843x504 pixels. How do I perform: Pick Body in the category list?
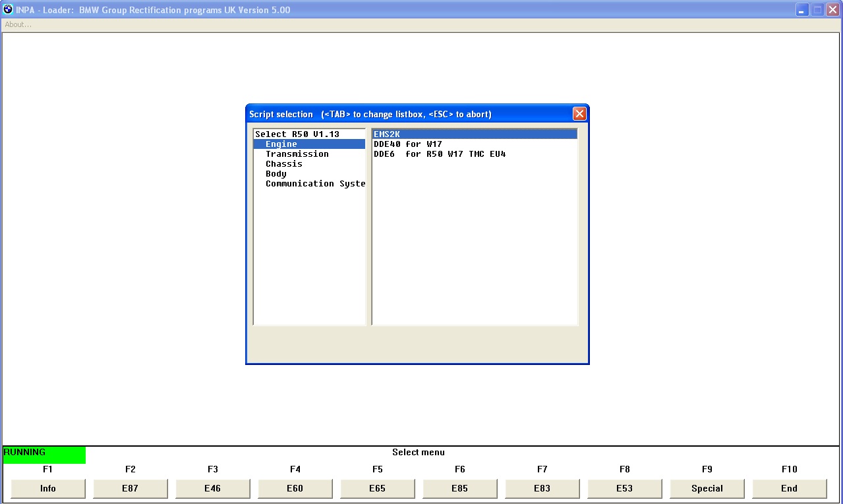[276, 174]
